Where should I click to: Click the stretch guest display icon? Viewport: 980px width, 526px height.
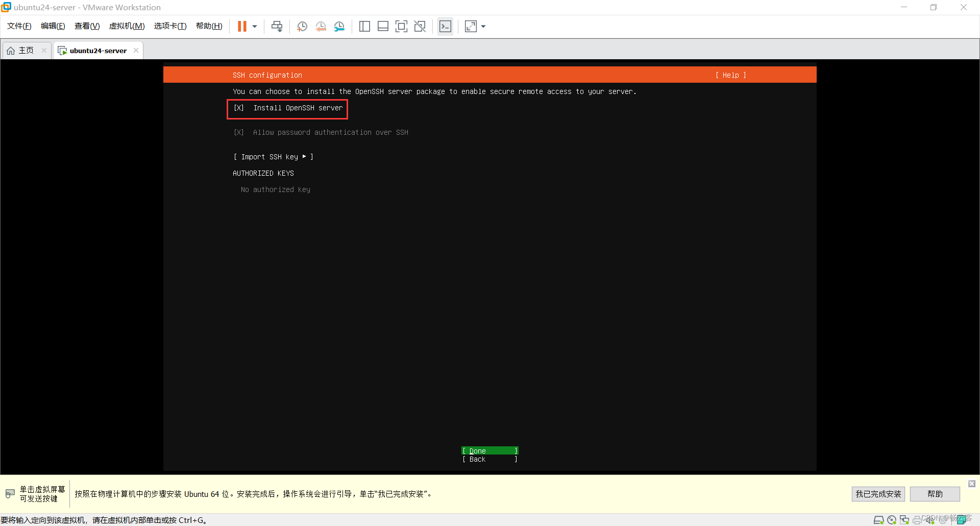coord(471,26)
